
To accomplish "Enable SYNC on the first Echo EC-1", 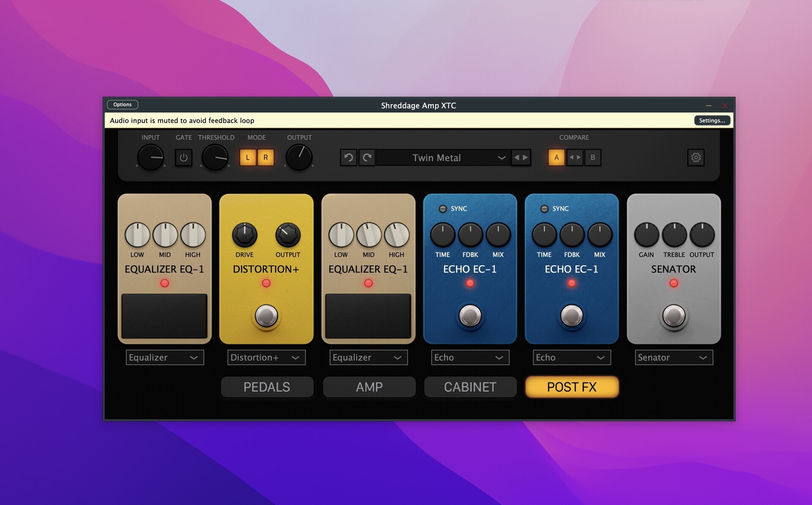I will click(x=443, y=209).
